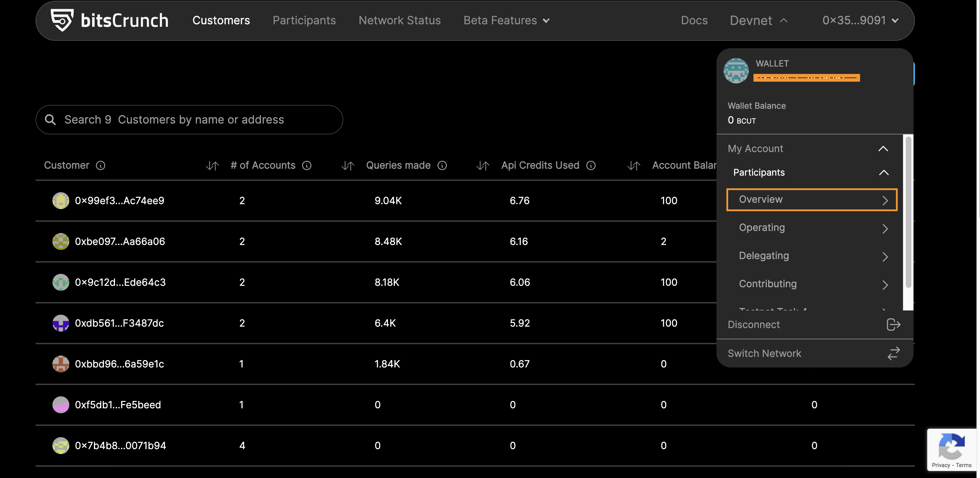Go to the Customers nav tab

[x=221, y=20]
